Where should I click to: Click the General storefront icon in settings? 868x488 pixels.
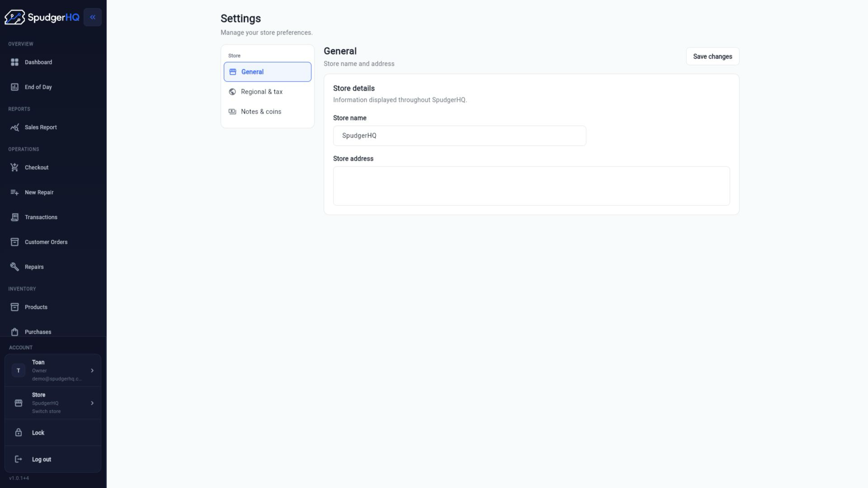pyautogui.click(x=233, y=72)
